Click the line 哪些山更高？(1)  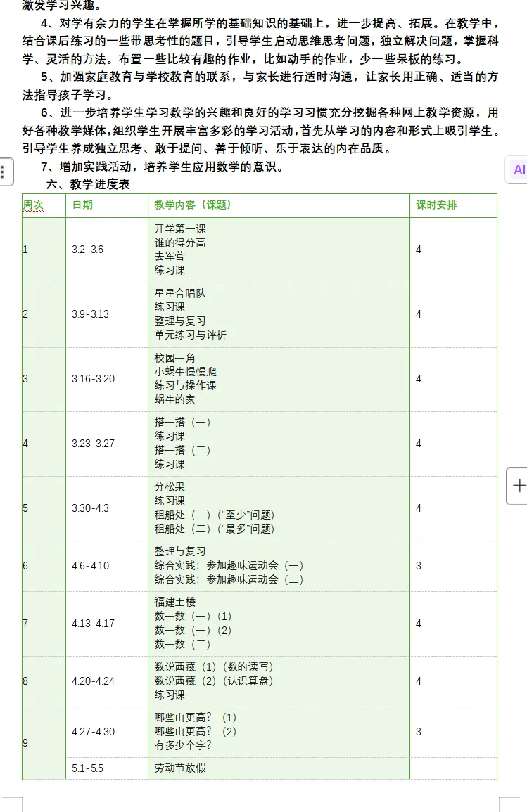click(x=196, y=718)
